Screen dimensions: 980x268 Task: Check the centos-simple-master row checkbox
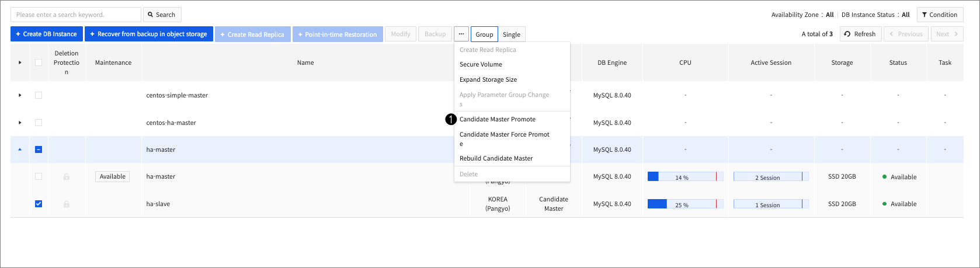pos(39,95)
